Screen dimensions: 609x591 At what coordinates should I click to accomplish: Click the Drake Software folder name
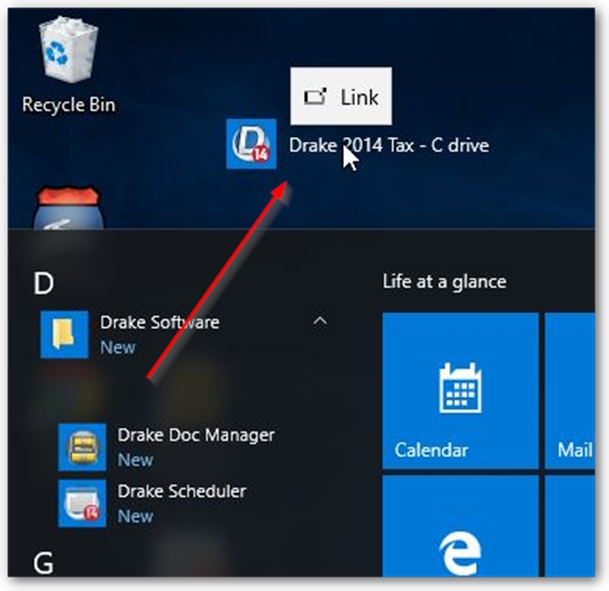(x=160, y=322)
